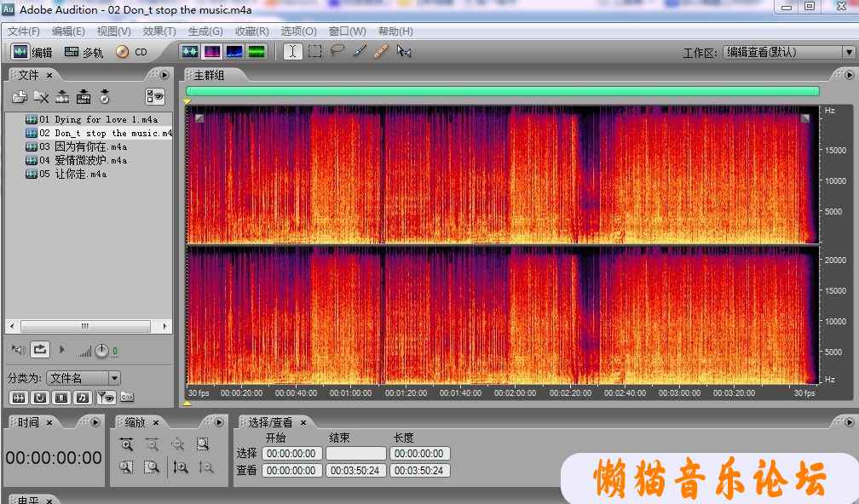This screenshot has width=859, height=504.
Task: Click the file list scroll left arrow
Action: (12, 326)
